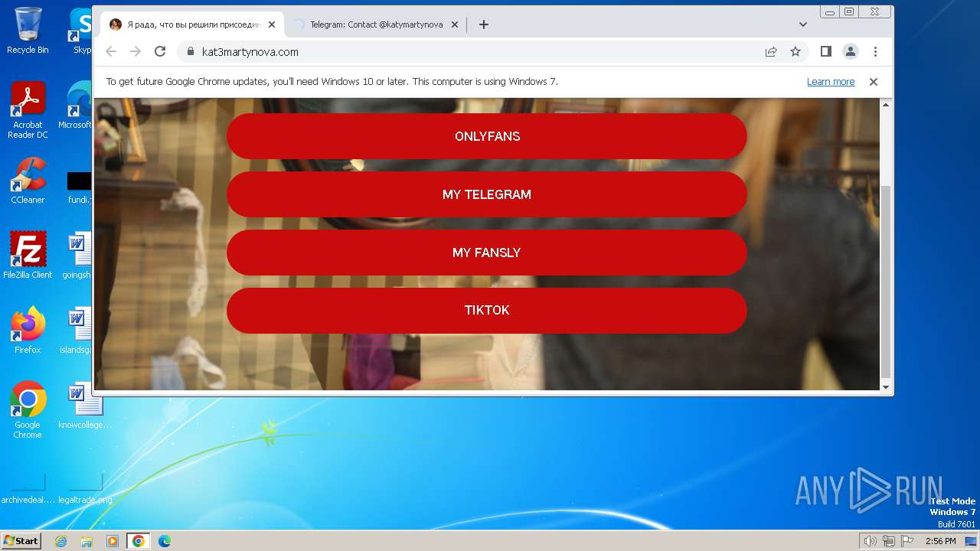
Task: Click the volume speaker tray icon
Action: pos(871,541)
